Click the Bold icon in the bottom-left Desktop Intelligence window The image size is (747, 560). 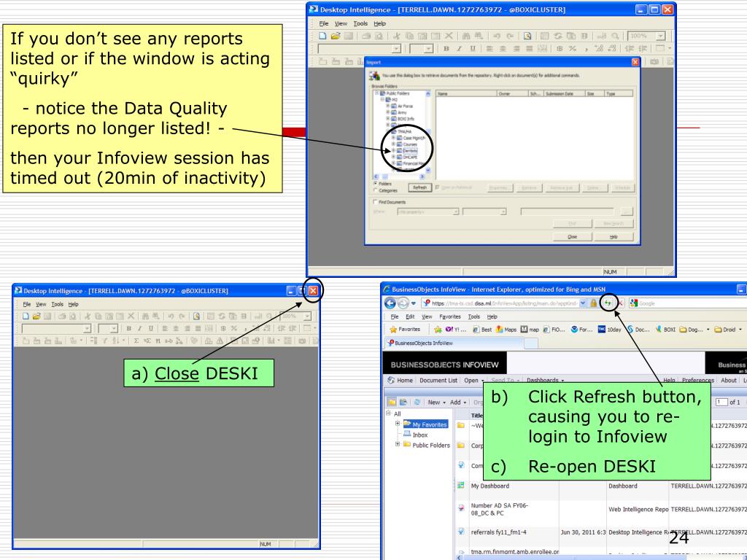[x=128, y=329]
